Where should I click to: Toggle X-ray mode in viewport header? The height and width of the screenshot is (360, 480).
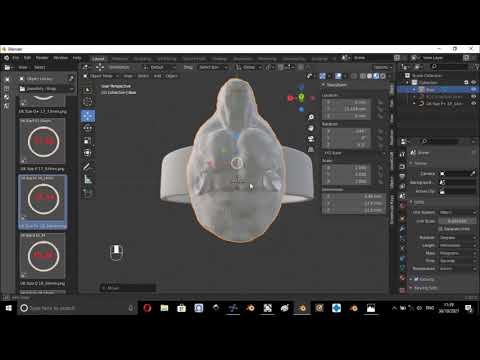[354, 76]
